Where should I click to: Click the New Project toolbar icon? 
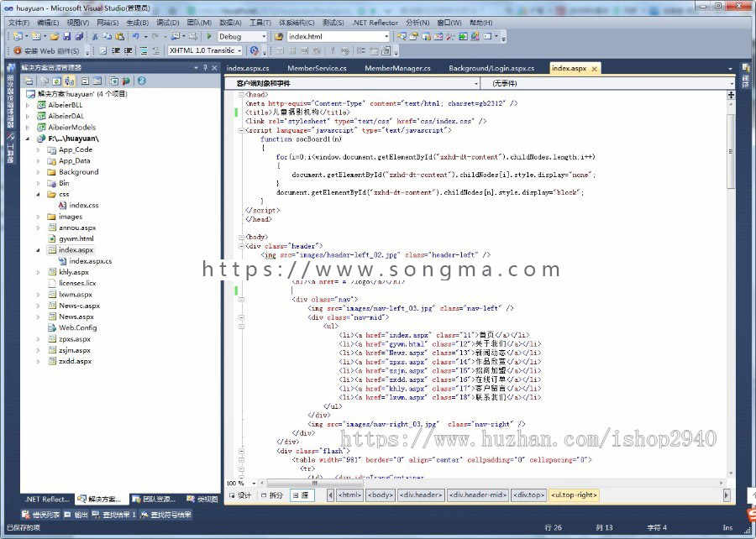tap(18, 37)
